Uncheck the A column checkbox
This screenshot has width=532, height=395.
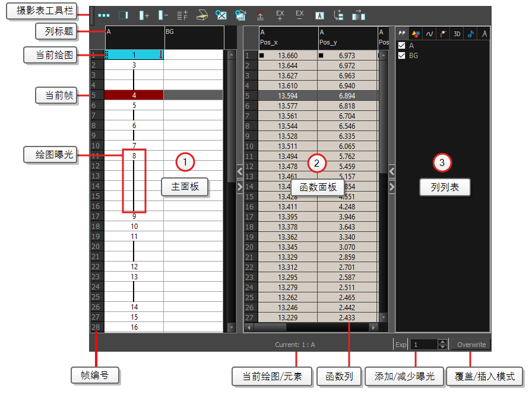pyautogui.click(x=402, y=45)
